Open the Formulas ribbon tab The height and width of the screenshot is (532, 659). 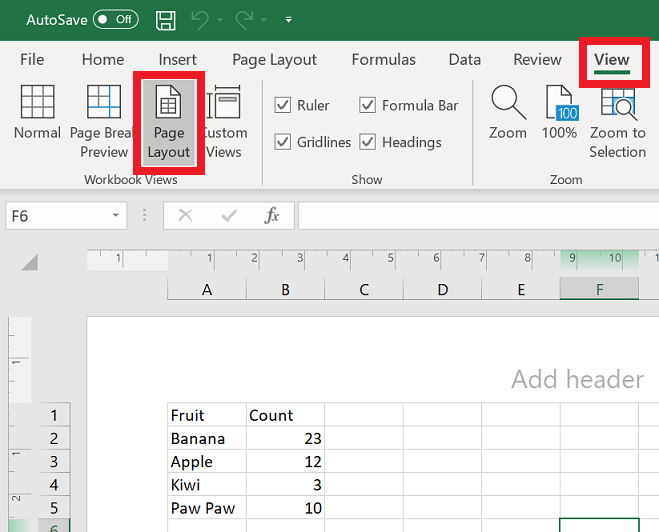[384, 60]
